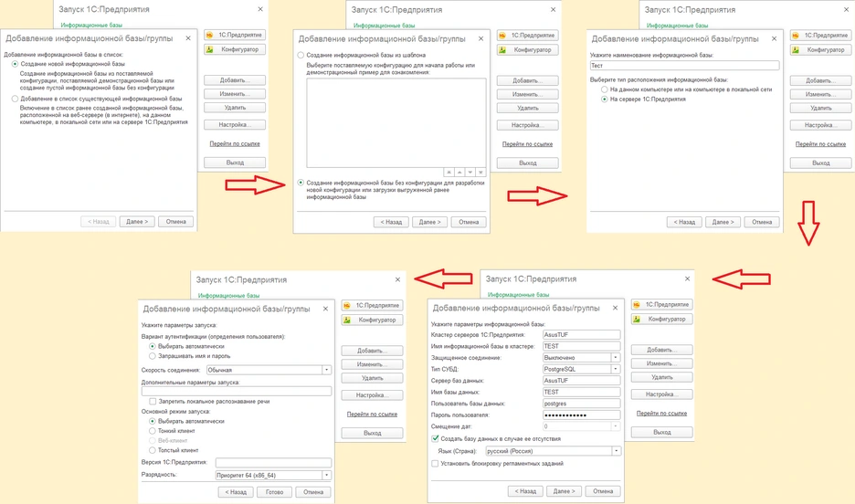The image size is (855, 504).
Task: Expand the 'Скорость соединения' combo box
Action: click(326, 370)
